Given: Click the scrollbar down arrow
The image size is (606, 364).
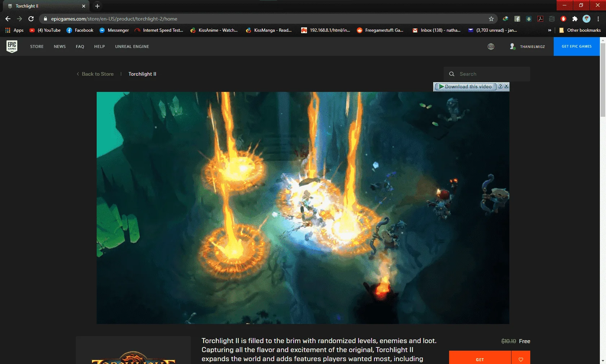Looking at the screenshot, I should tap(603, 361).
